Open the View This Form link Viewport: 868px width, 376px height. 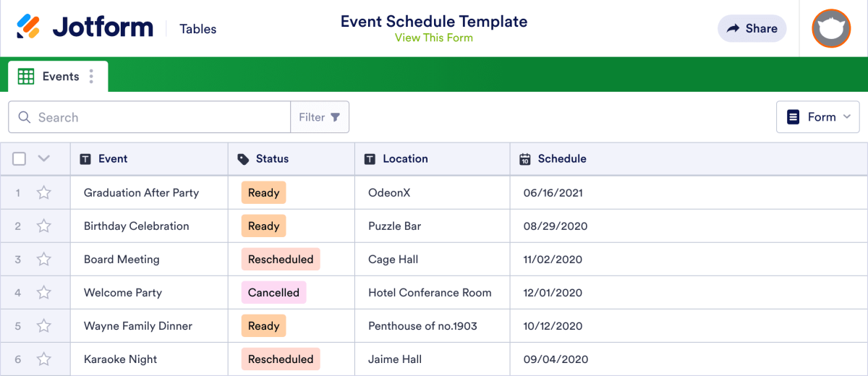click(434, 38)
